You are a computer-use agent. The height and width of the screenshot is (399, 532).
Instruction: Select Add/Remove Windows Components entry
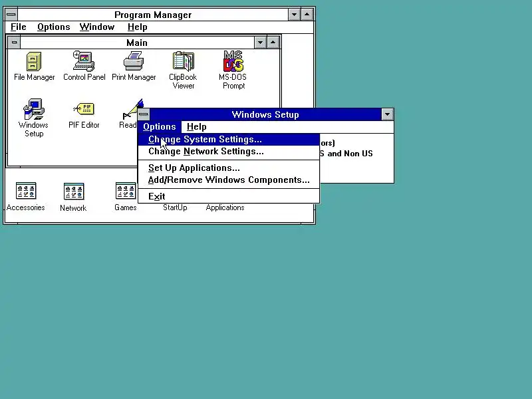229,180
